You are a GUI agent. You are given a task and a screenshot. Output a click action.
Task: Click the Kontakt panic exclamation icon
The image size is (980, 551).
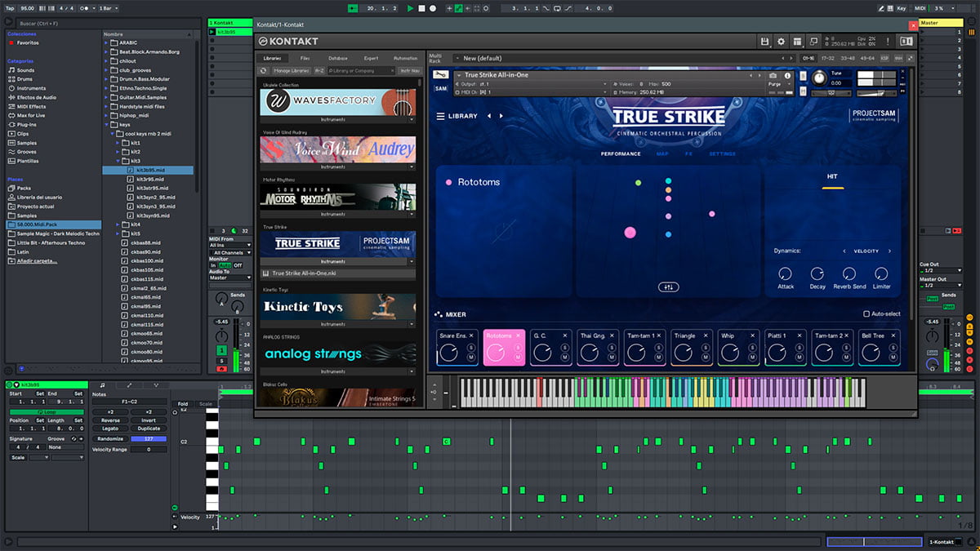click(x=889, y=41)
